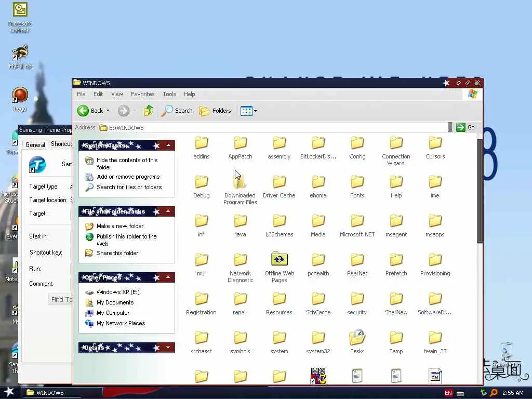Select the Driver Cache folder icon

coord(279,182)
